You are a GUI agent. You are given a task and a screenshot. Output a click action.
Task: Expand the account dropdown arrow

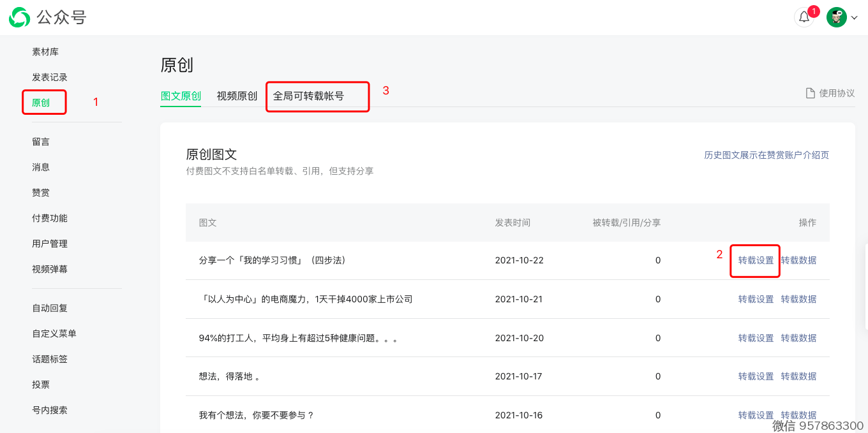854,18
